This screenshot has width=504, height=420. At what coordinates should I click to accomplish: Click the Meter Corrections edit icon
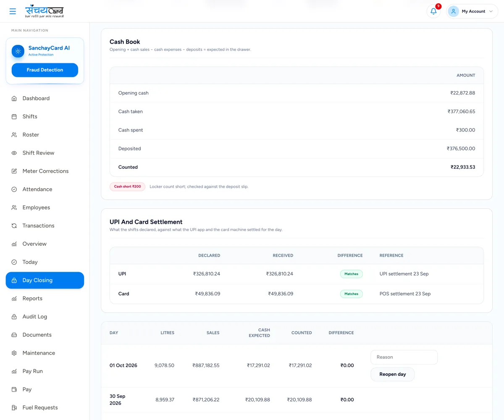[x=14, y=171]
